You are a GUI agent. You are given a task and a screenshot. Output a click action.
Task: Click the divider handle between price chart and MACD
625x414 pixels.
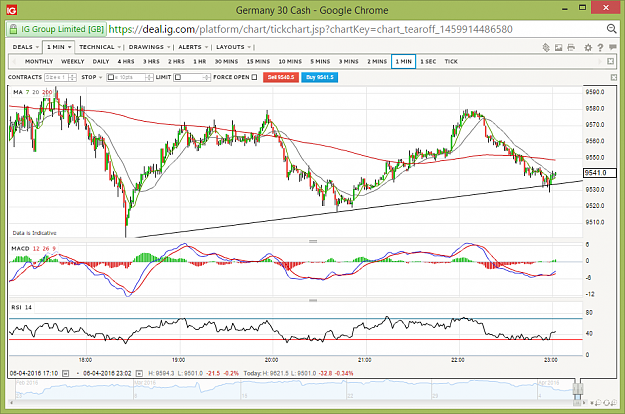click(313, 241)
